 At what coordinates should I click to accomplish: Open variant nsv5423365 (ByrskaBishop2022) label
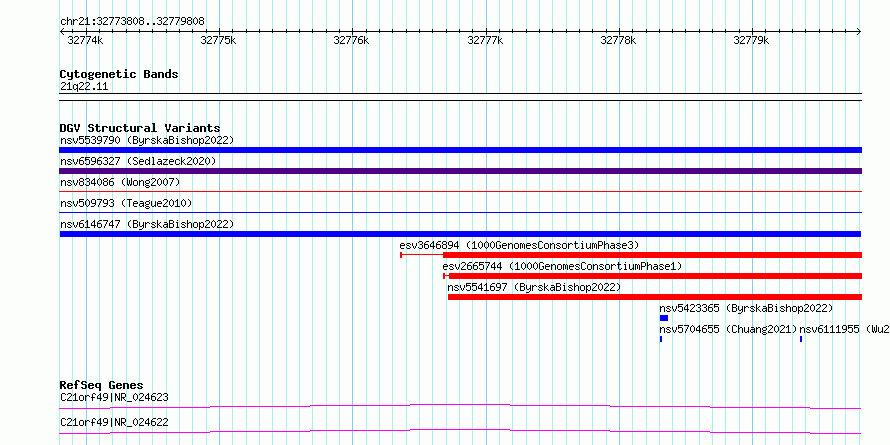tap(746, 308)
